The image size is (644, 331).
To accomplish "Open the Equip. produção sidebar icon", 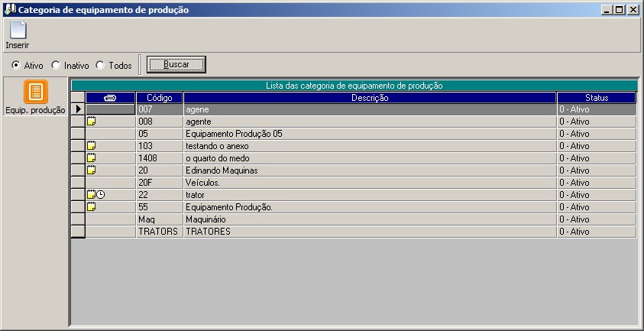I will (x=36, y=91).
